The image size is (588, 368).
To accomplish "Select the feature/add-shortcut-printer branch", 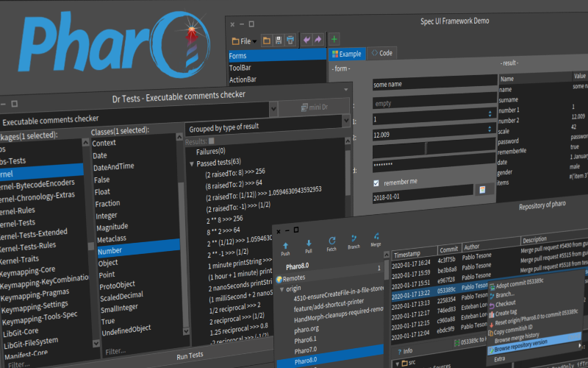I will point(329,305).
